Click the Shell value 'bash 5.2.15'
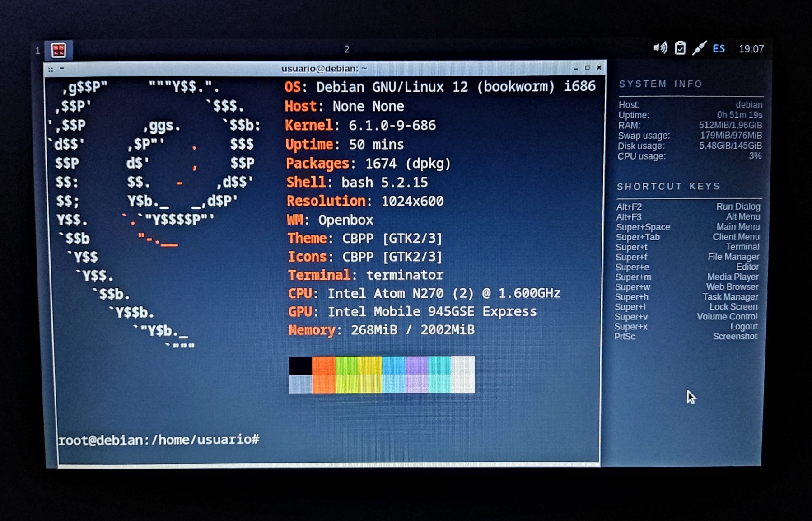Screen dimensions: 812x521 (384, 182)
